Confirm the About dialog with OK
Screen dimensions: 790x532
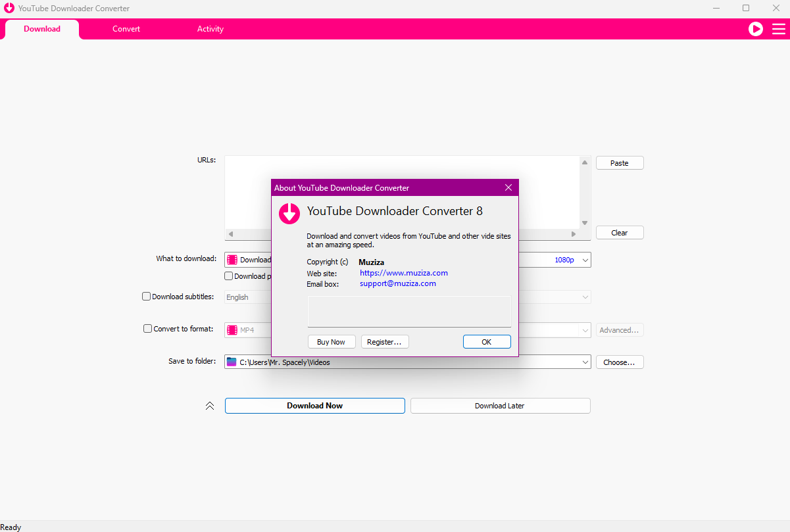[x=487, y=342]
